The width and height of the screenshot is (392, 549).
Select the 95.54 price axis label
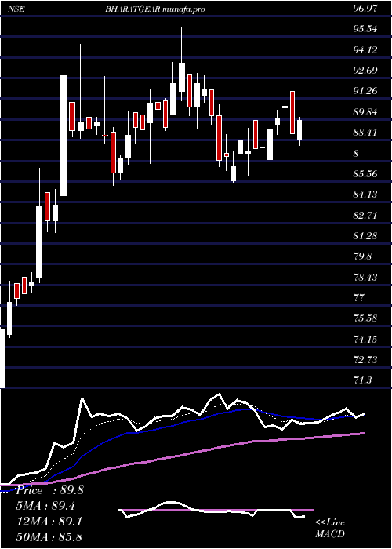[365, 30]
